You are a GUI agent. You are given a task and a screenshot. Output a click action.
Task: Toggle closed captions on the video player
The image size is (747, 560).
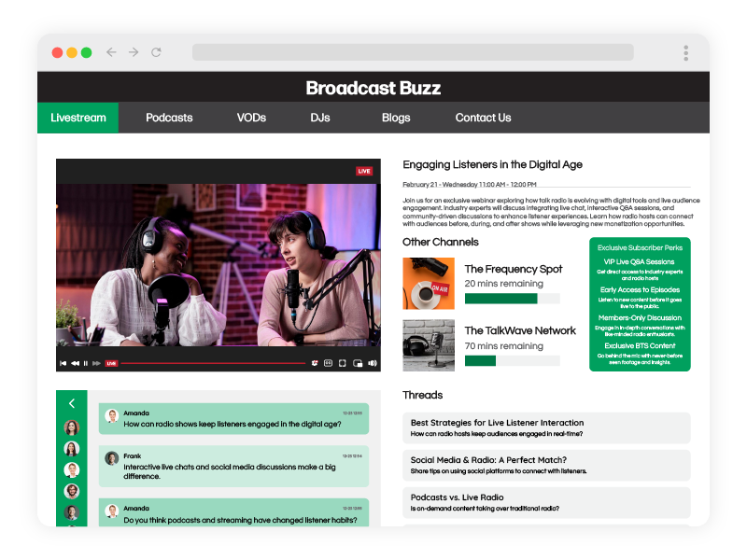(326, 365)
